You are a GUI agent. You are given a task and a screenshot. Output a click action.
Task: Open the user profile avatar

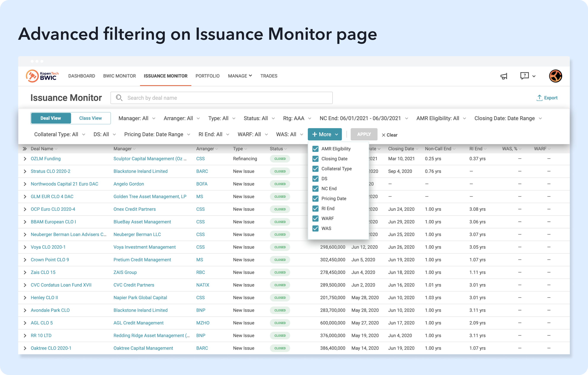coord(555,76)
